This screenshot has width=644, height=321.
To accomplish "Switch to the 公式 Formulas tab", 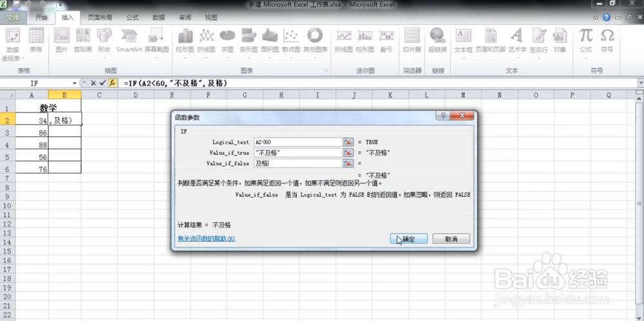I will (132, 17).
